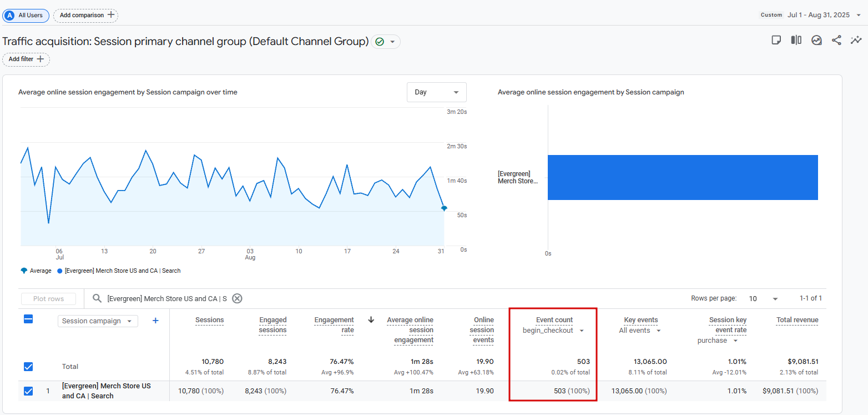This screenshot has width=868, height=415.
Task: Open the customize report icon
Action: pyautogui.click(x=816, y=40)
